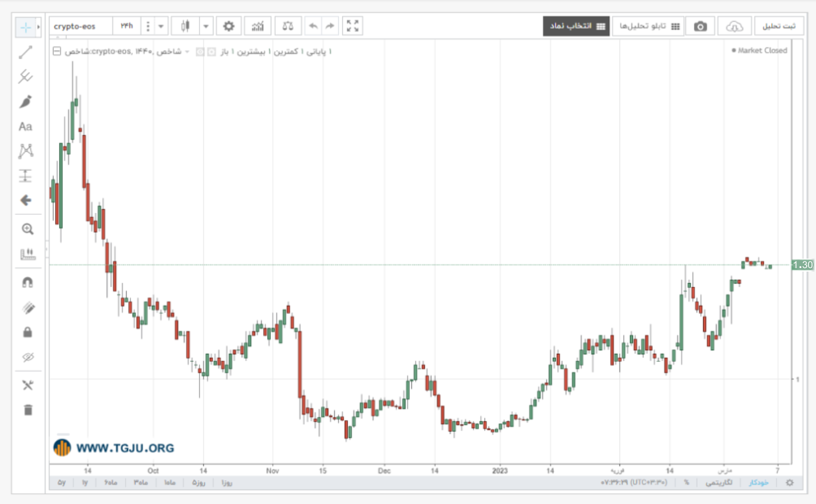Click the back arrow tool icon

tap(26, 200)
